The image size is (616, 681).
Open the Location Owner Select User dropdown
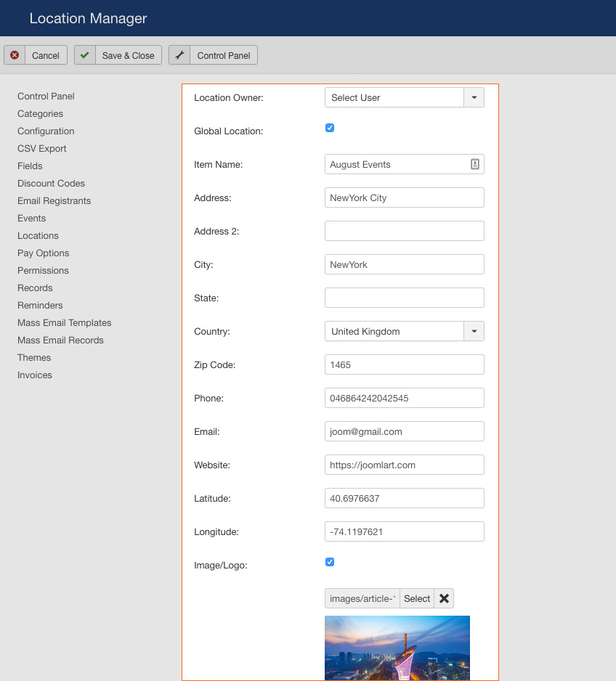(405, 97)
